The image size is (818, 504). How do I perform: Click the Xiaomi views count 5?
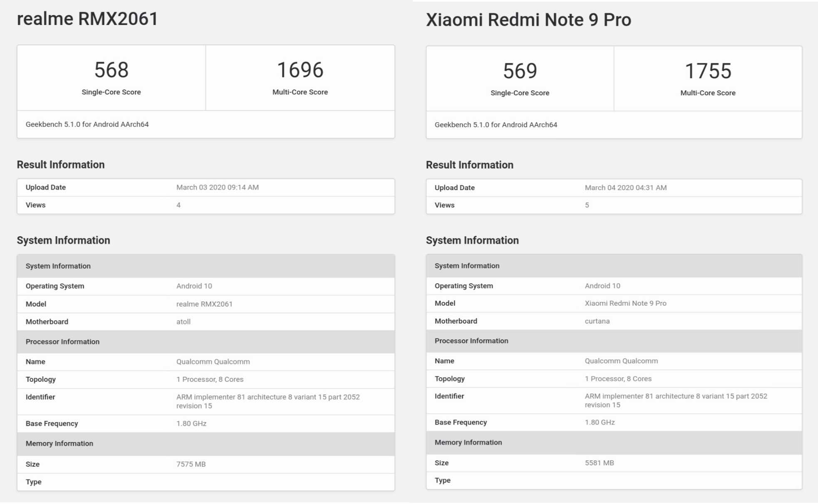[x=587, y=205]
